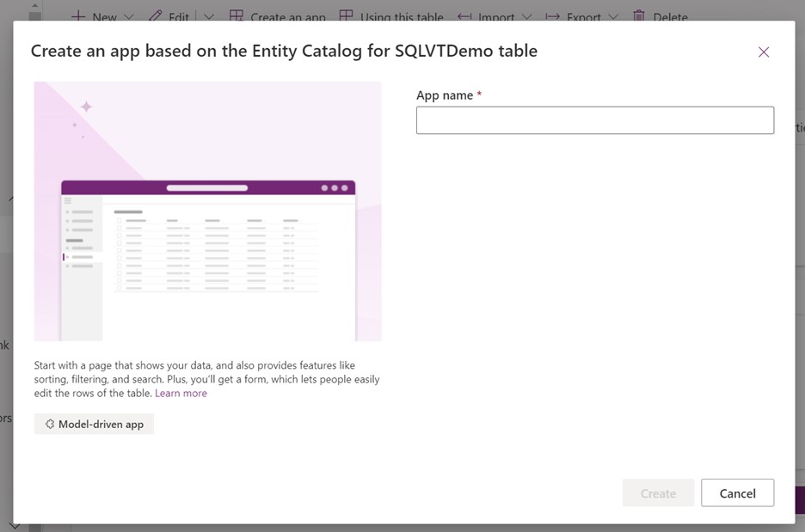Viewport: 805px width, 532px height.
Task: Click the Export arrow icon
Action: click(552, 15)
